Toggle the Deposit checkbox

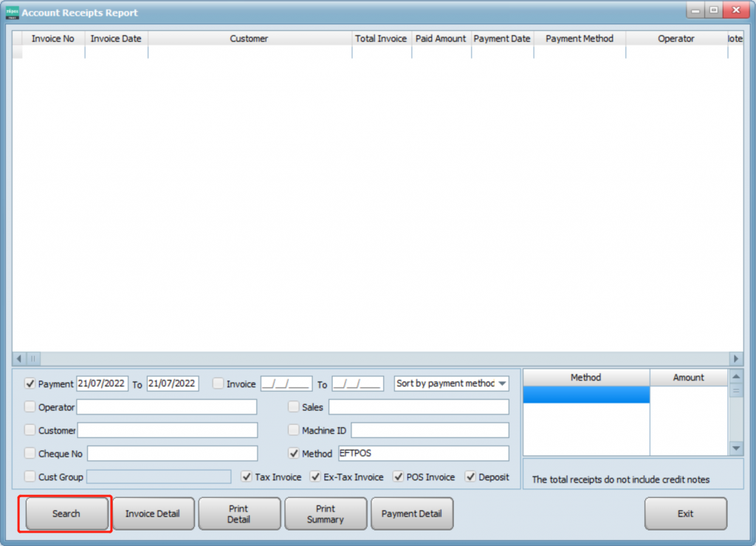(470, 477)
